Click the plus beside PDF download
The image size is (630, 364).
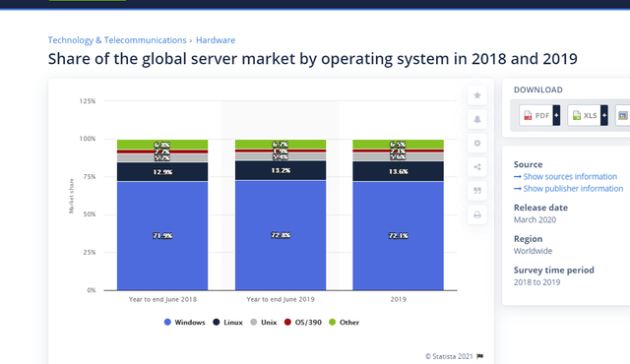556,115
